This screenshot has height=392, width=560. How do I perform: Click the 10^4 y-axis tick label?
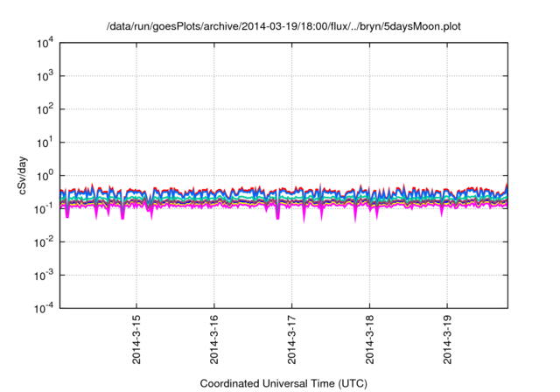point(43,43)
